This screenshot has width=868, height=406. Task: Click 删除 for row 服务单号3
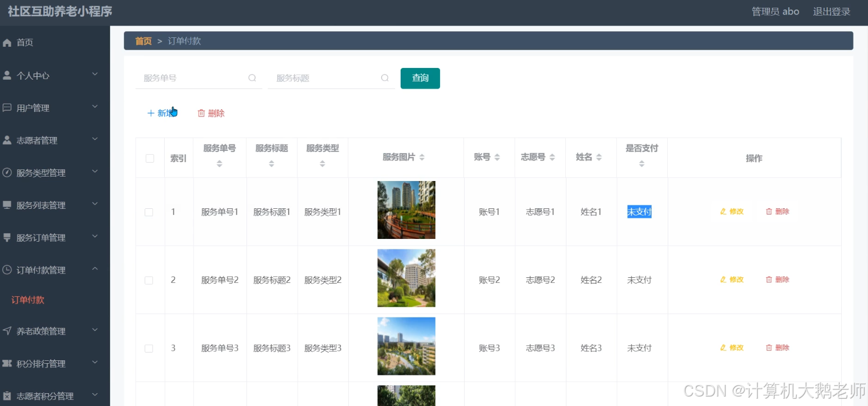coord(777,348)
